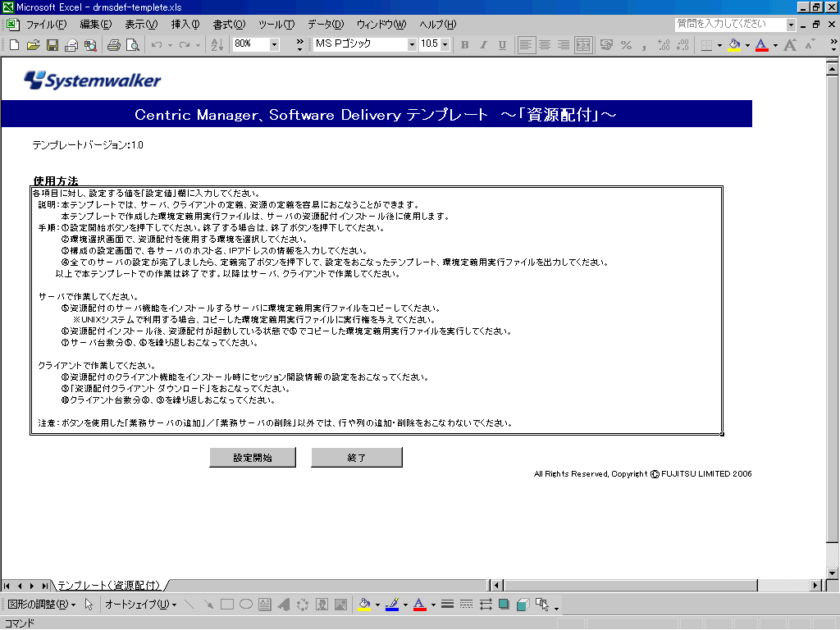This screenshot has width=840, height=630.
Task: Open the 編集 menu
Action: [x=96, y=25]
